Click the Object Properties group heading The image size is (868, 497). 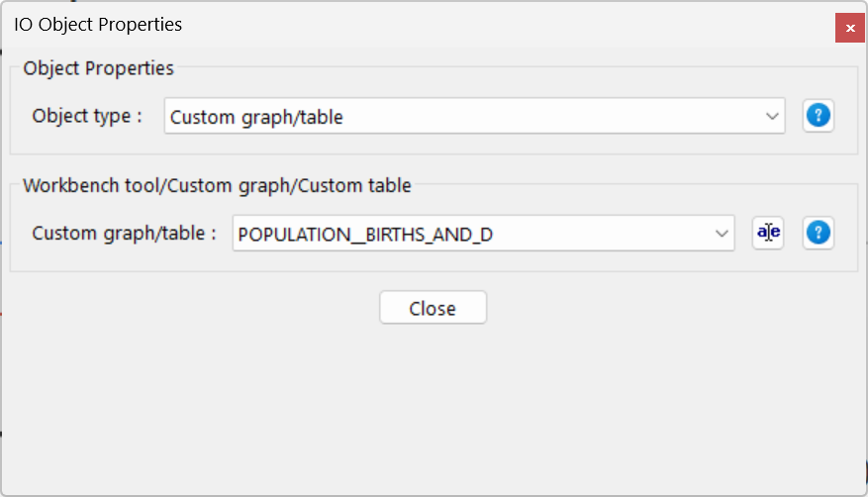coord(98,68)
